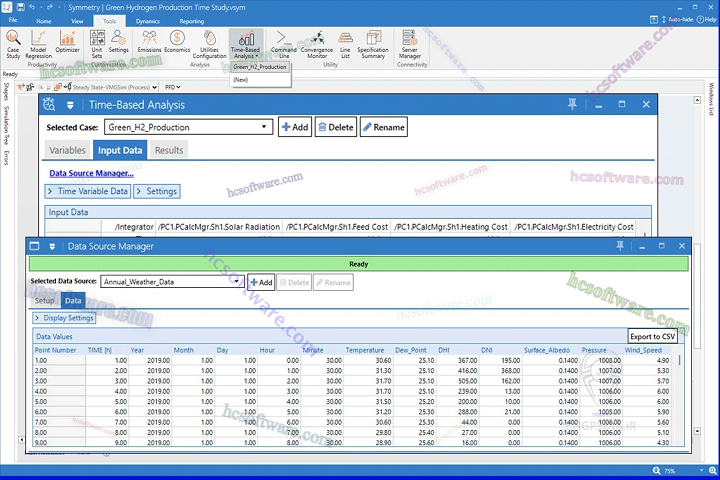
Task: Click the Solar Radiation column header
Action: [x=219, y=227]
